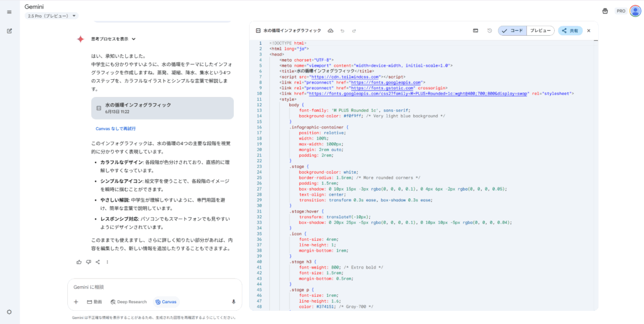The image size is (644, 324).
Task: Expand 思考プロセスを表示 chevron
Action: [x=134, y=39]
